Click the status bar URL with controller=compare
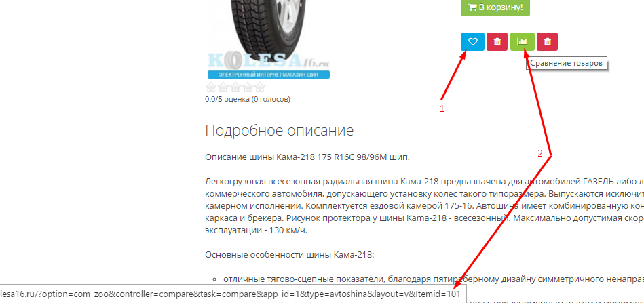This screenshot has height=303, width=644. [233, 294]
